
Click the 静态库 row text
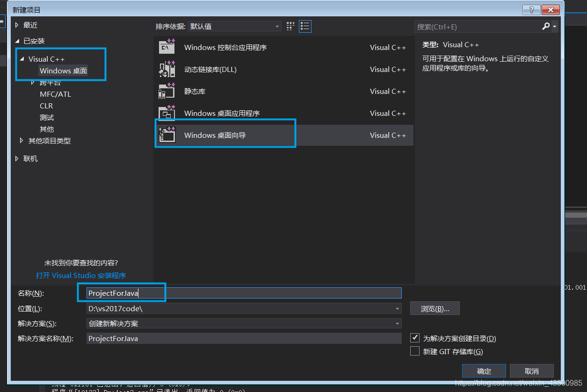pos(195,91)
